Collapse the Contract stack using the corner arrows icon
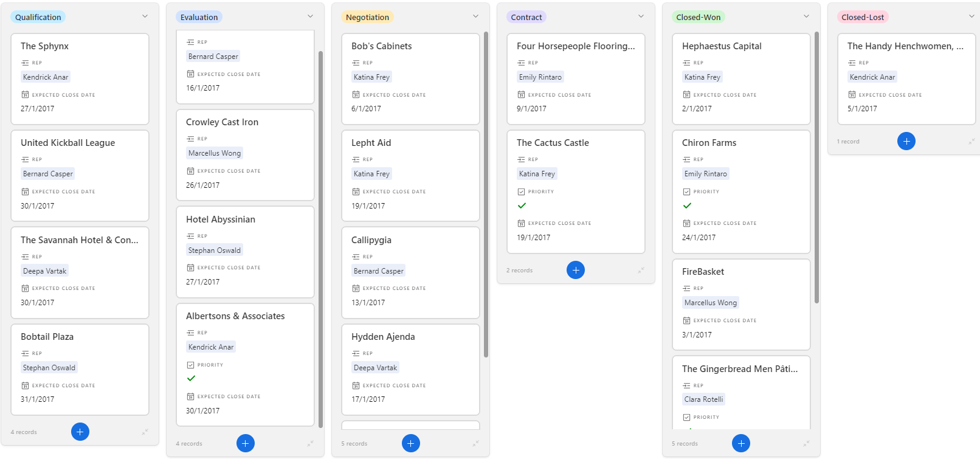Screen dimensions: 980x459 [x=641, y=270]
